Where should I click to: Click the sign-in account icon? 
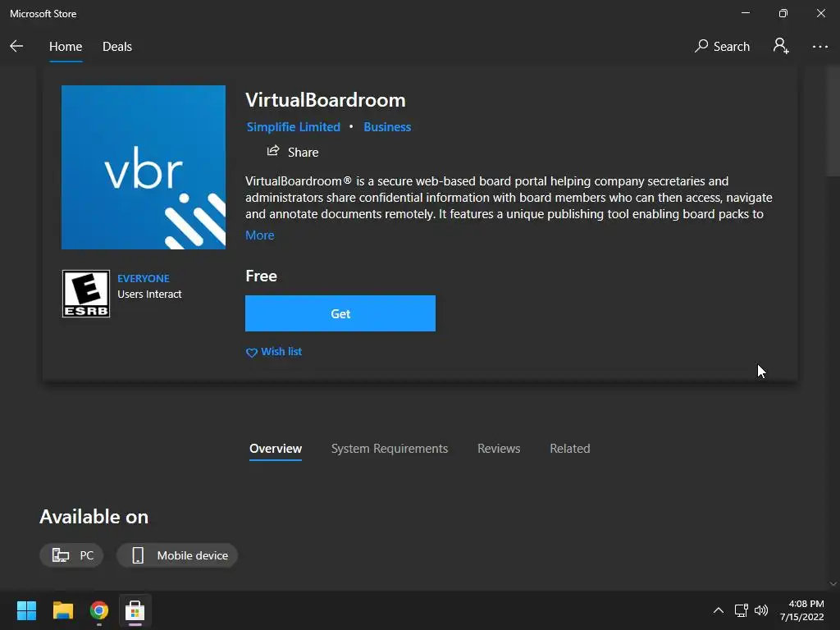pos(781,46)
